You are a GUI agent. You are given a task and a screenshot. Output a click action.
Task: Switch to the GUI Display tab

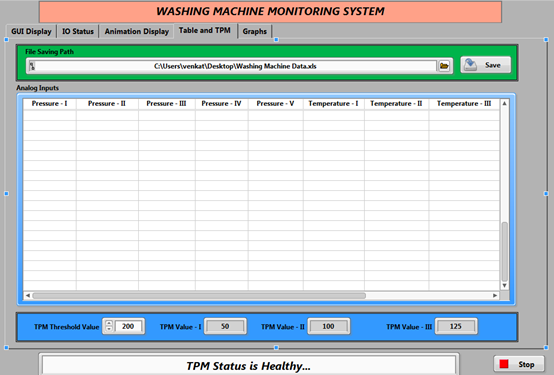tap(31, 31)
